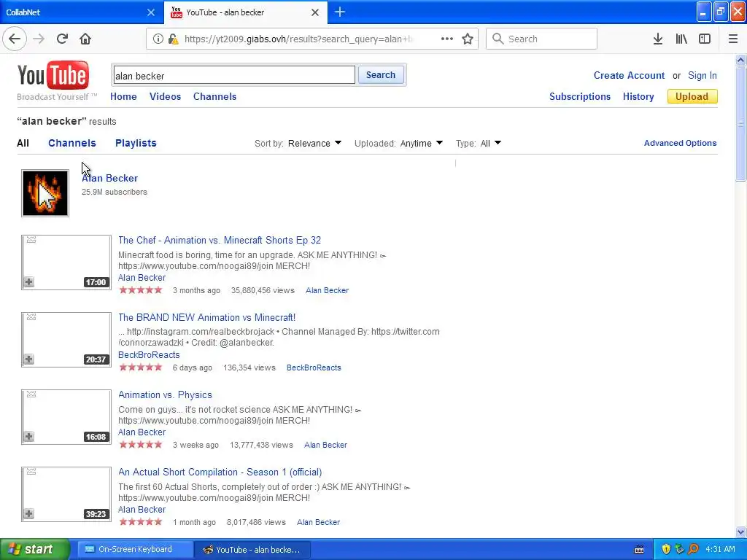Viewport: 747px width, 560px height.
Task: Click the keyboard icon in the system tray
Action: coord(639,550)
